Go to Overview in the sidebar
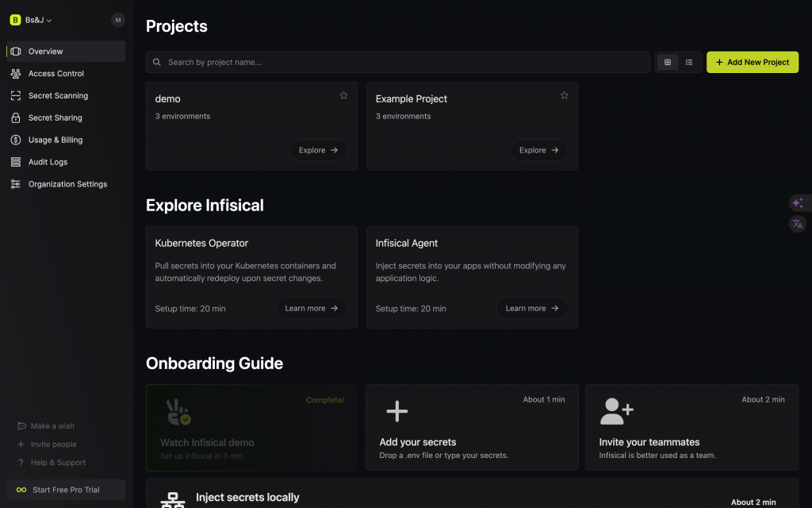This screenshot has width=812, height=508. pos(66,52)
